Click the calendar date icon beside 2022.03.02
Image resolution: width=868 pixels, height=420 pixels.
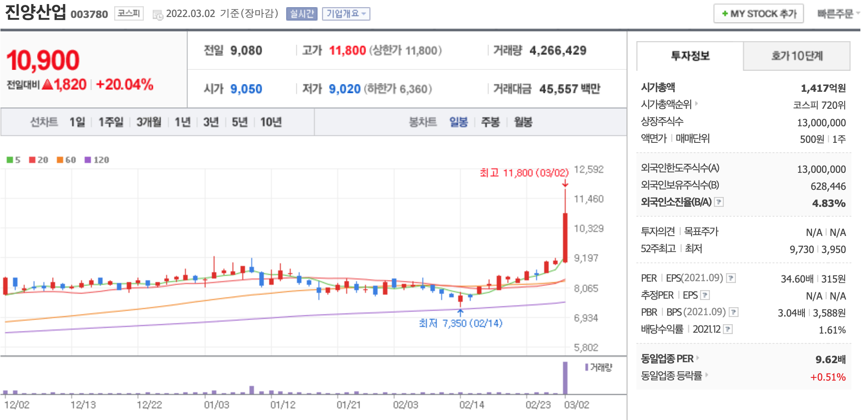[x=158, y=15]
